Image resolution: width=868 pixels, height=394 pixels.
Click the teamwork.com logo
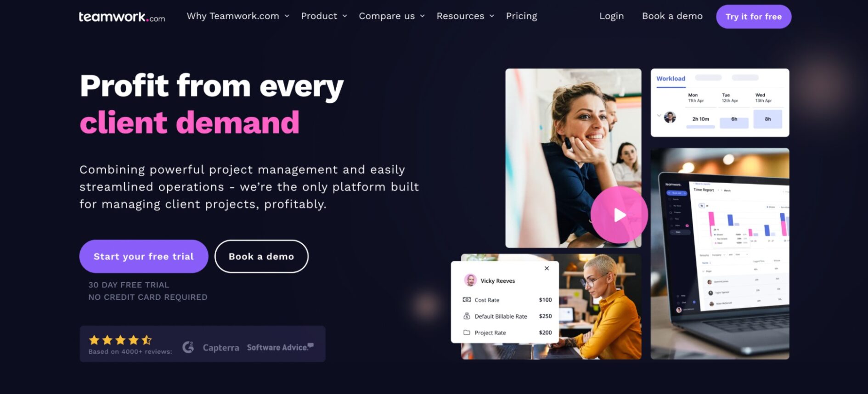coord(122,17)
